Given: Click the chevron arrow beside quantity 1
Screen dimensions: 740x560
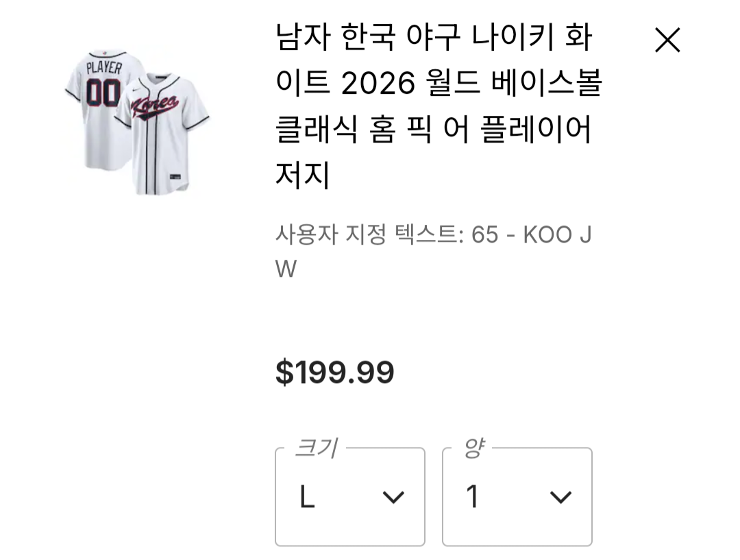Looking at the screenshot, I should [560, 497].
